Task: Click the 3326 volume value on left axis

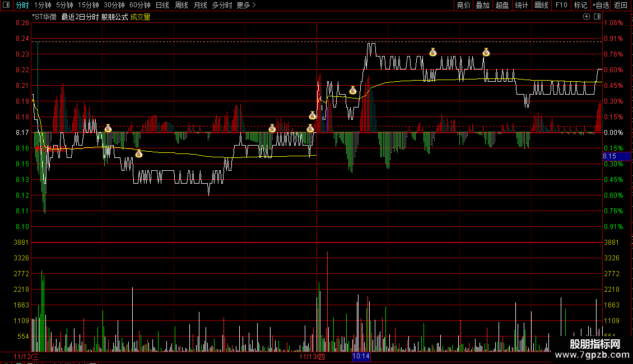Action: [x=21, y=258]
